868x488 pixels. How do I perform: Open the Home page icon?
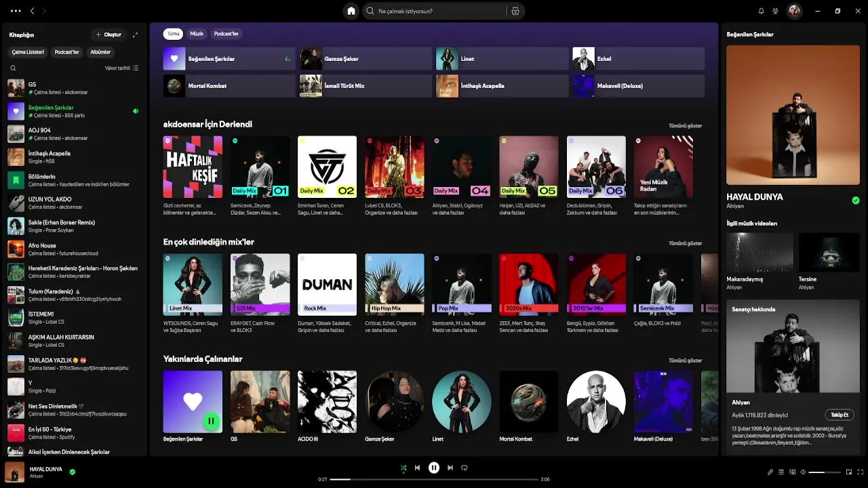tap(351, 11)
